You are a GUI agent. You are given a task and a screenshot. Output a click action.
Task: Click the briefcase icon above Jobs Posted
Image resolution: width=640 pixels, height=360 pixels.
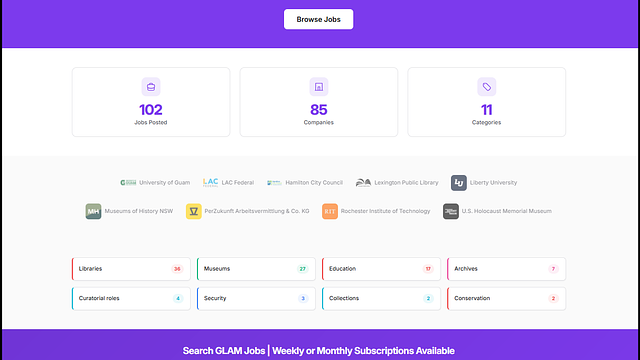[151, 87]
